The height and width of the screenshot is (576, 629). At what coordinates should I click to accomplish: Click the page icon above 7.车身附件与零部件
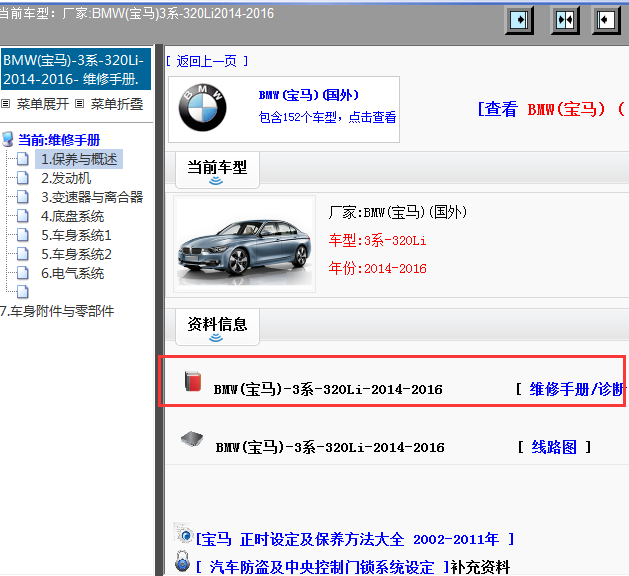pos(23,292)
